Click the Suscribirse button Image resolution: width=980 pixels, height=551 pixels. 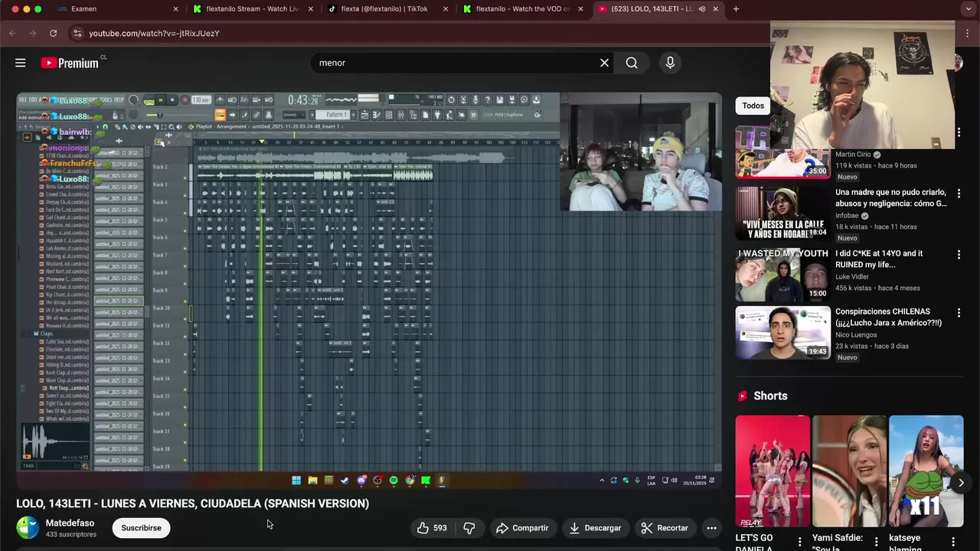click(141, 528)
